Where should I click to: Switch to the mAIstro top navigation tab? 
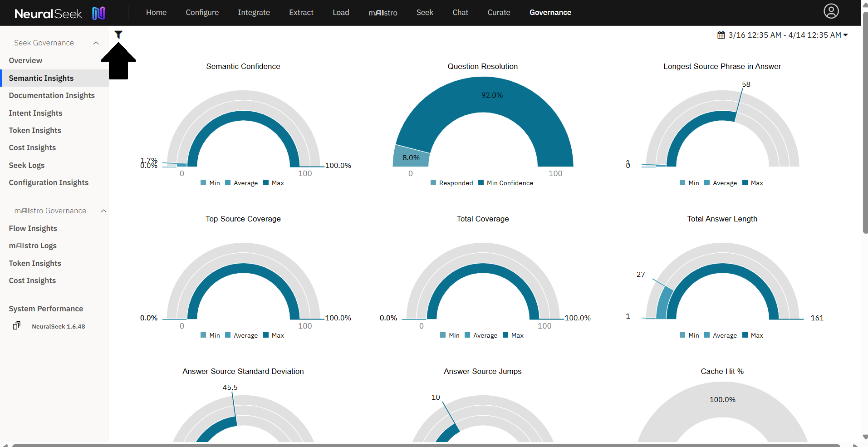pos(383,13)
